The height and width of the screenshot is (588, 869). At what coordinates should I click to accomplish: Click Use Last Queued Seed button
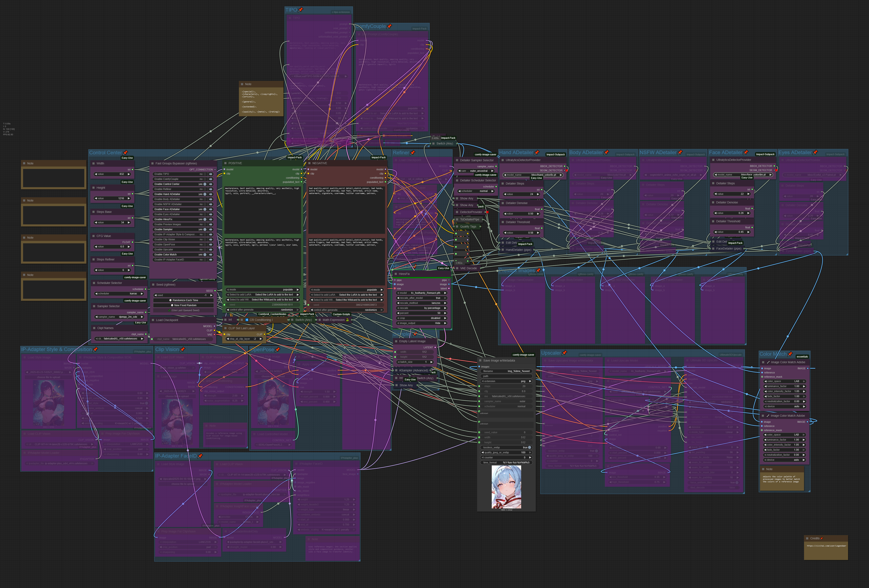point(184,310)
